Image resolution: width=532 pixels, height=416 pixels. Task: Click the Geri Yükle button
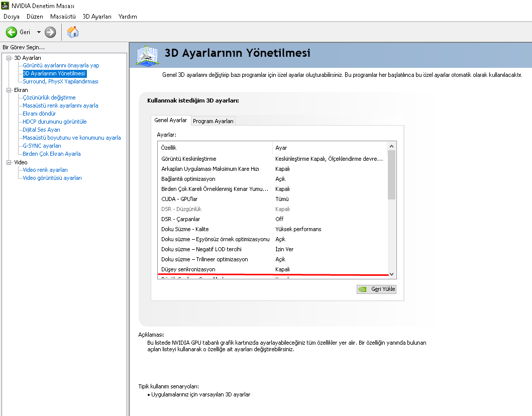point(376,289)
